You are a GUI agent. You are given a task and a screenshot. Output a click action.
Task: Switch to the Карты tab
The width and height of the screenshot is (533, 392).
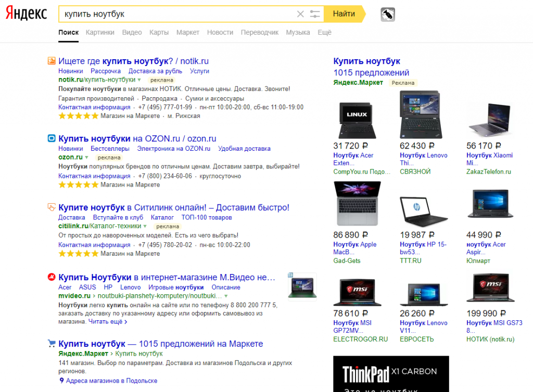(x=159, y=32)
